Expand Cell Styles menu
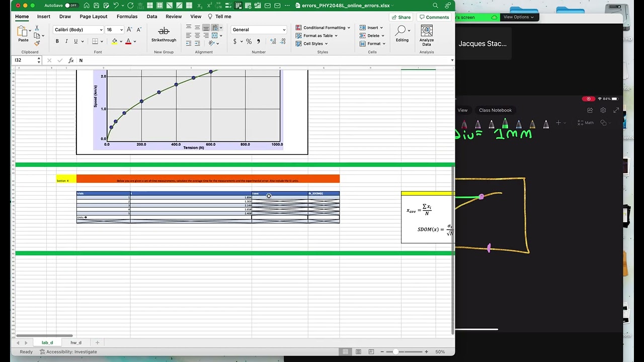This screenshot has height=362, width=644. point(312,44)
